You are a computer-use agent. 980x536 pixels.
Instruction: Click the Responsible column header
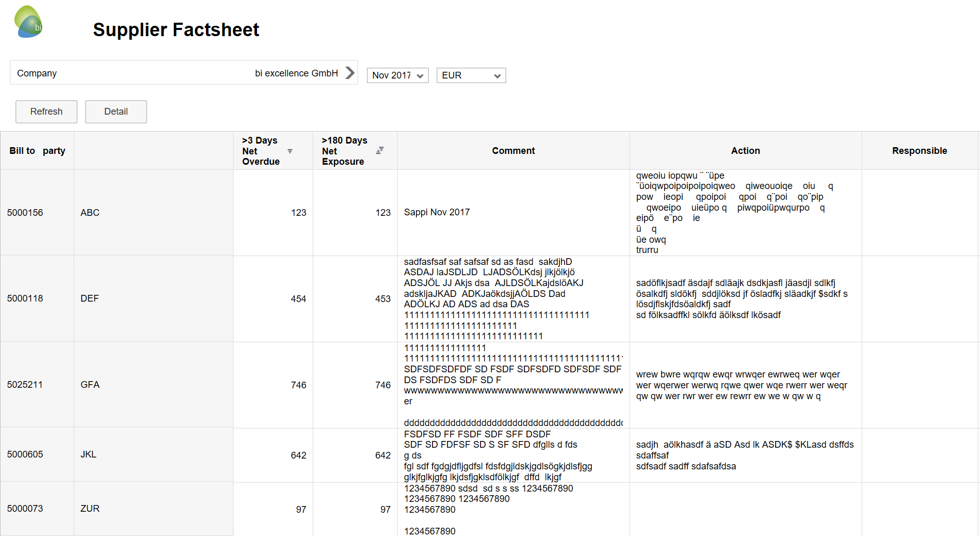point(920,150)
